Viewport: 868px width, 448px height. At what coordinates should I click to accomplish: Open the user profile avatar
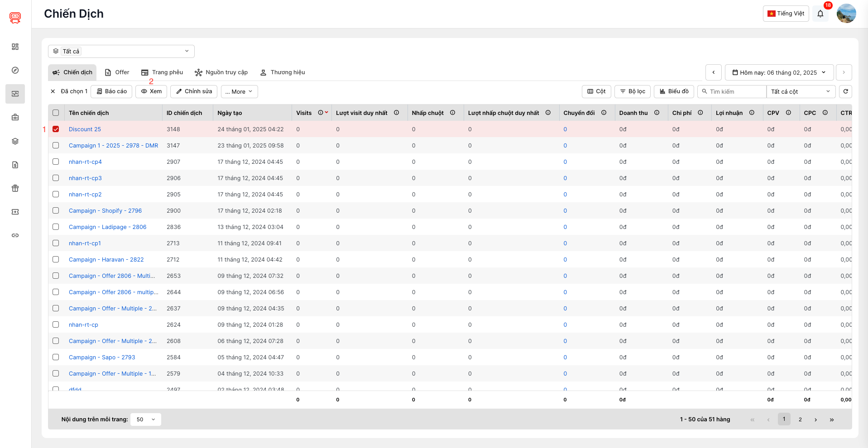(846, 14)
